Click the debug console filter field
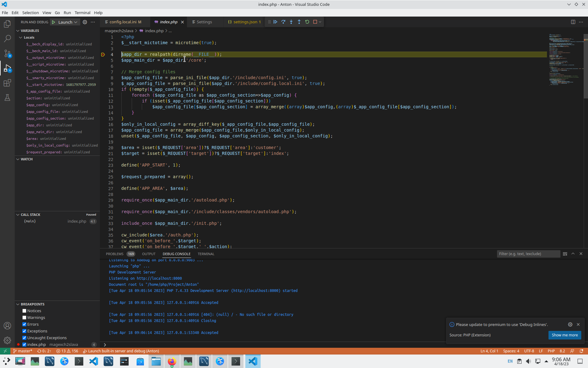Screen dimensions: 588x368 (528, 254)
